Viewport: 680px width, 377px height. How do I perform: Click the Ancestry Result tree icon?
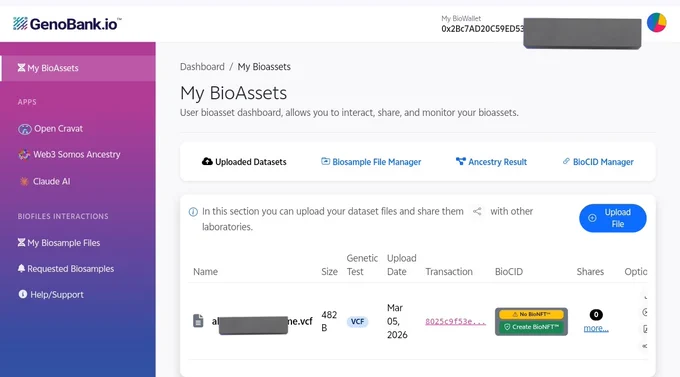coord(461,161)
